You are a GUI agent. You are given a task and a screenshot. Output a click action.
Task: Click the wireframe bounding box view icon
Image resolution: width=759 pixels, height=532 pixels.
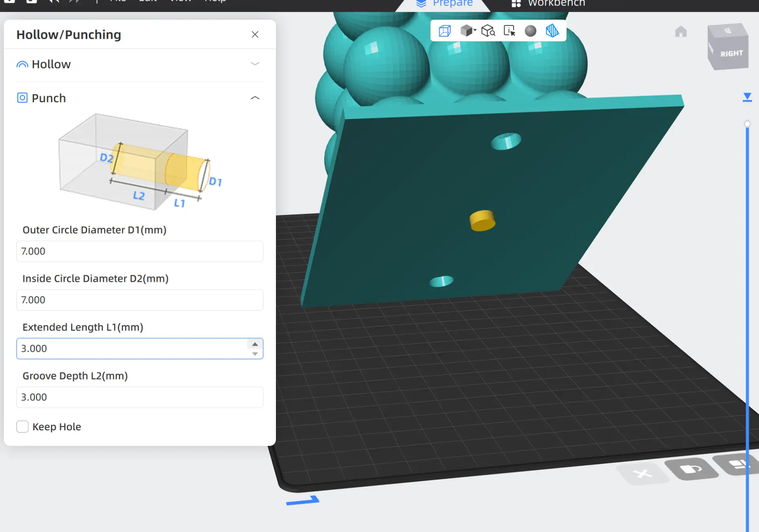pos(445,31)
